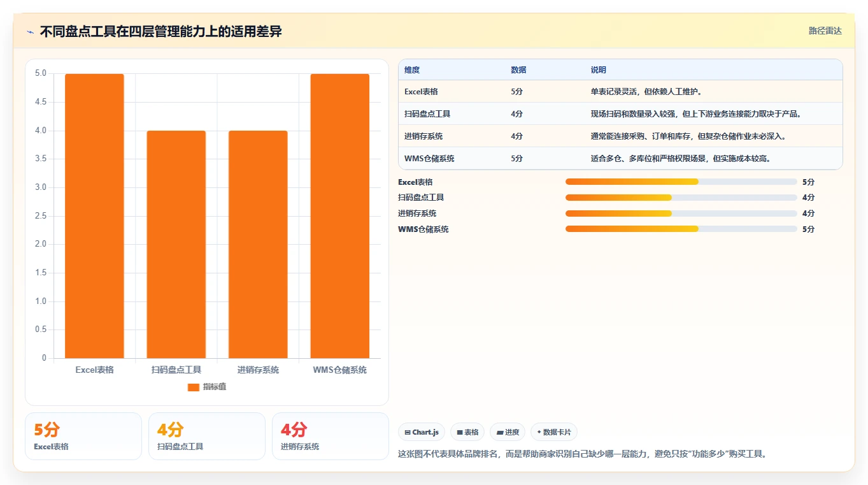This screenshot has height=485, width=868.
Task: Click the WMS仓储系统 x-axis label under the chart
Action: click(340, 370)
